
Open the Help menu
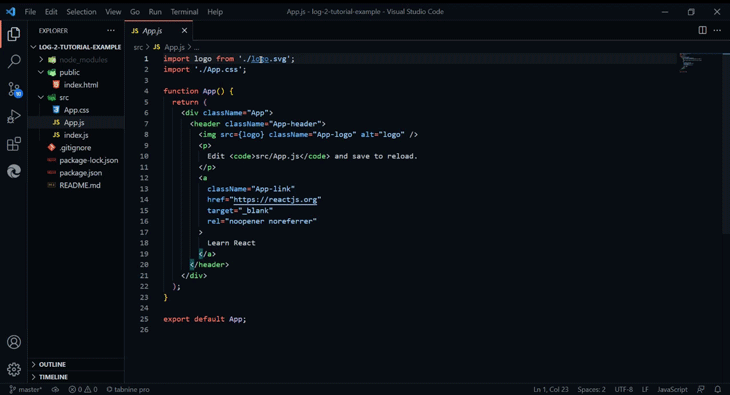point(215,12)
